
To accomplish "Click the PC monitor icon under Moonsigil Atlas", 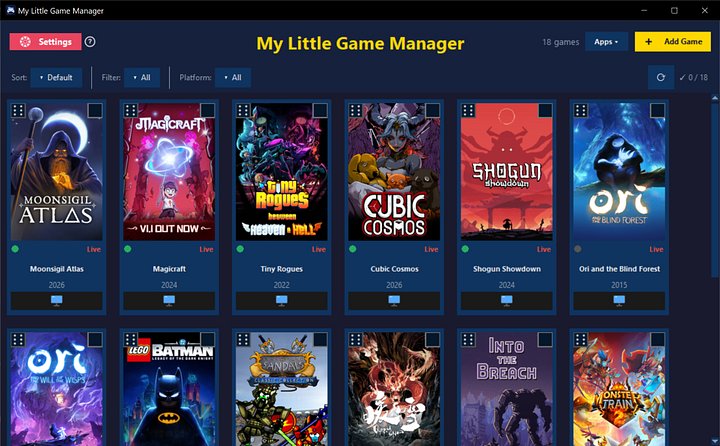I will [x=56, y=300].
